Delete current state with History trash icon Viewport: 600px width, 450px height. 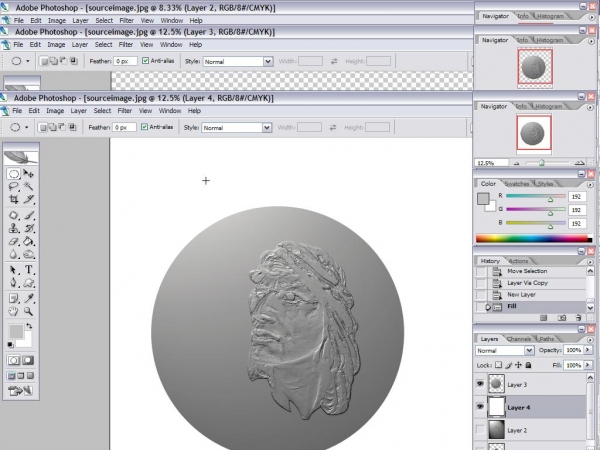pyautogui.click(x=578, y=318)
